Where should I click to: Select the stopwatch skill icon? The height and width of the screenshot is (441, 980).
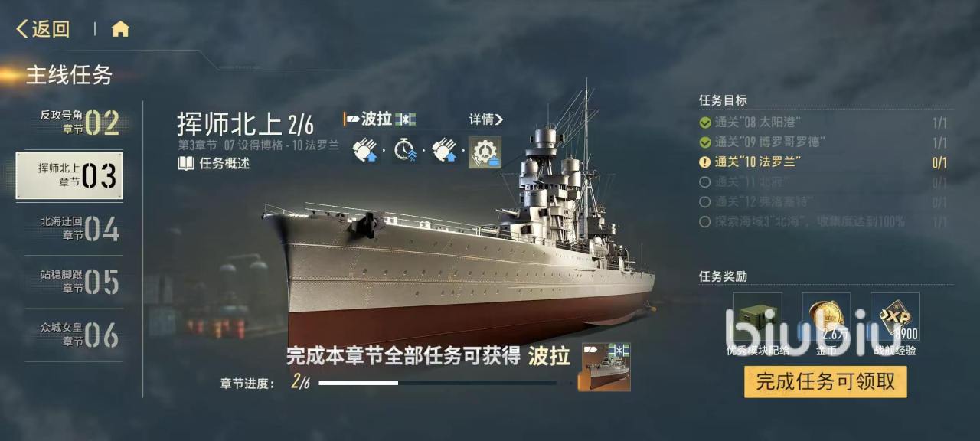(x=407, y=151)
